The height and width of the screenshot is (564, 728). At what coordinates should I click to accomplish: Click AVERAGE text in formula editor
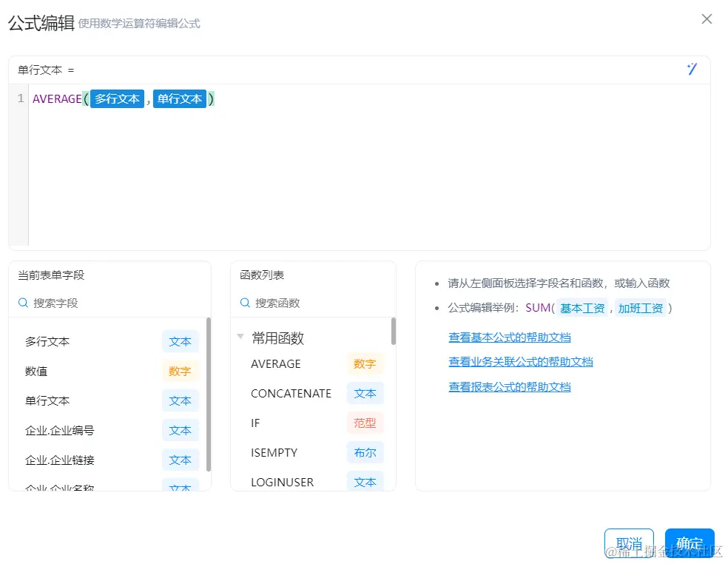click(57, 99)
